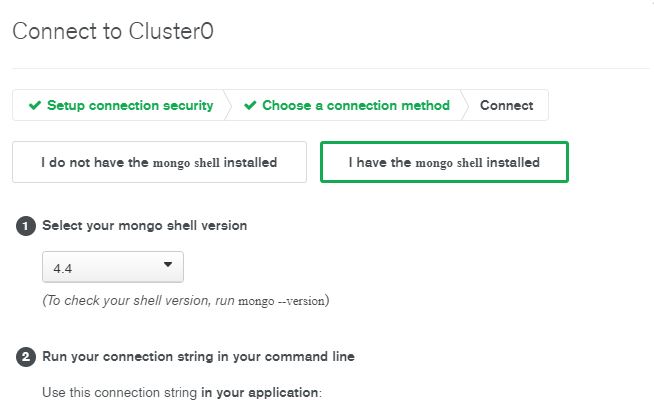
Task: Click the checkmark beside Setup connection security
Action: tap(35, 106)
